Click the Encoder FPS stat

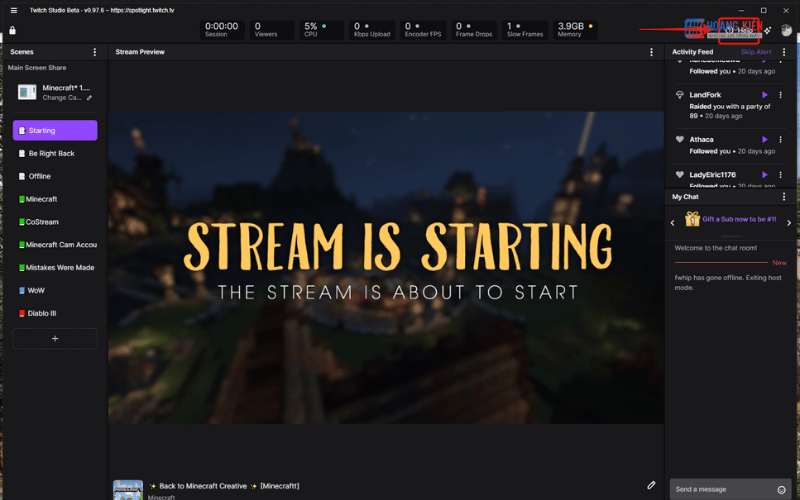coord(423,30)
